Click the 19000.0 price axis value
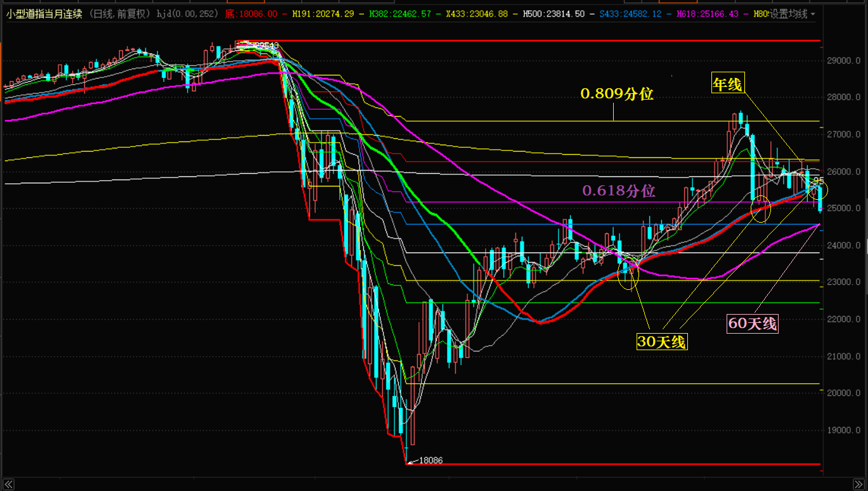The height and width of the screenshot is (491, 868). [x=844, y=430]
